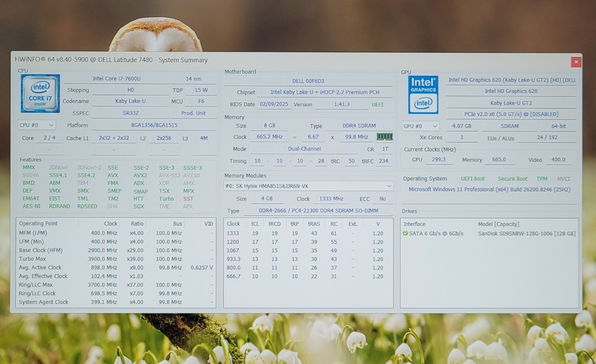Viewport: 596px width, 364px height.
Task: Click the Kaby Lake-U GT2 codename field
Action: tap(511, 103)
